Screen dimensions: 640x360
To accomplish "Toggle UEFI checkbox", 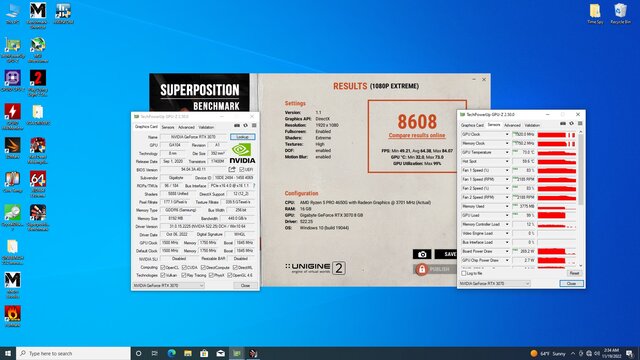I will point(242,169).
